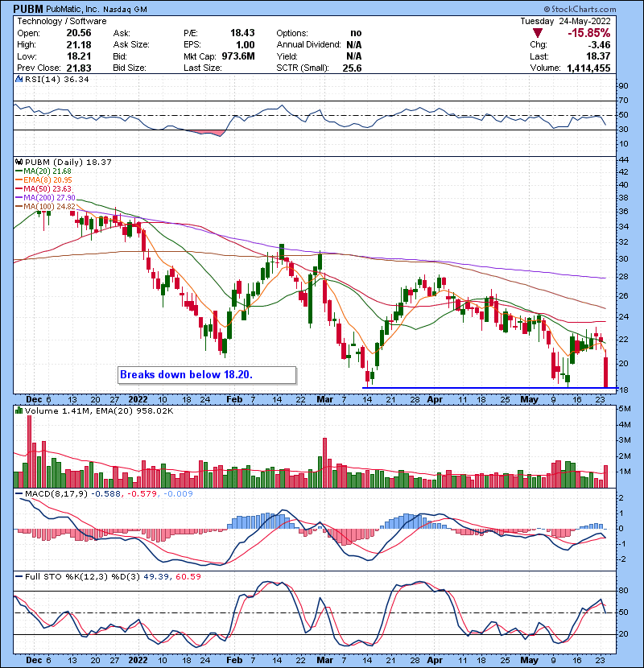Select the High value 21.18
This screenshot has height=668, width=644.
point(79,45)
